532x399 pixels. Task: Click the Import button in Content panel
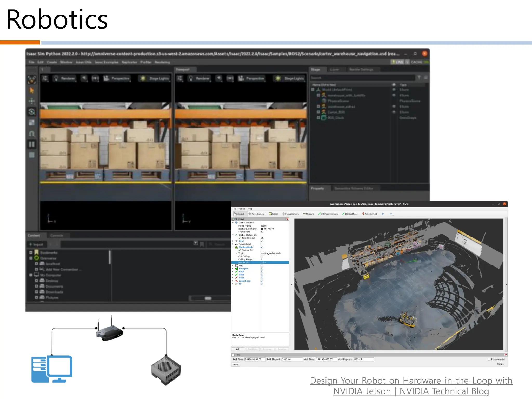pos(36,244)
